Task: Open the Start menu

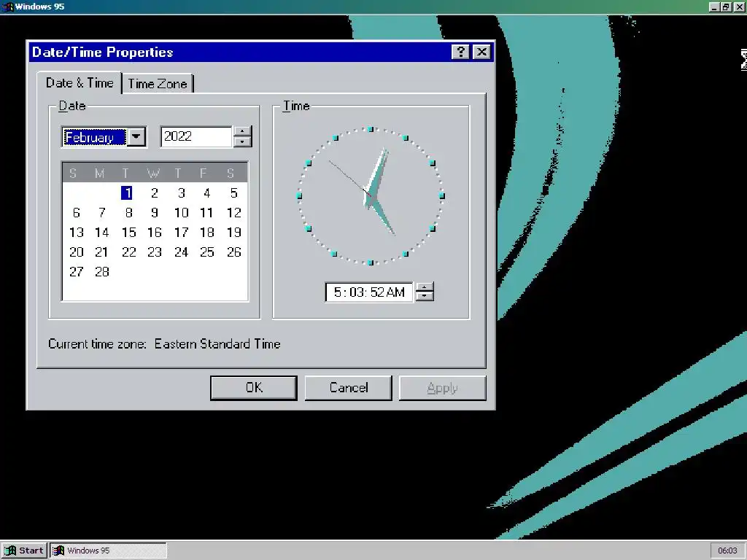Action: pos(24,551)
